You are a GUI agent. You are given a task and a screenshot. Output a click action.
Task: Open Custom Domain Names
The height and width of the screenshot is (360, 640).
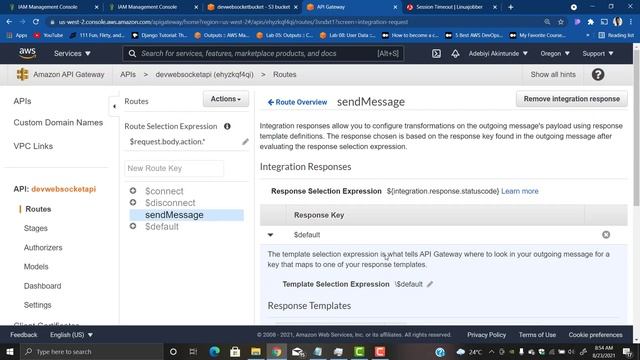pyautogui.click(x=58, y=122)
